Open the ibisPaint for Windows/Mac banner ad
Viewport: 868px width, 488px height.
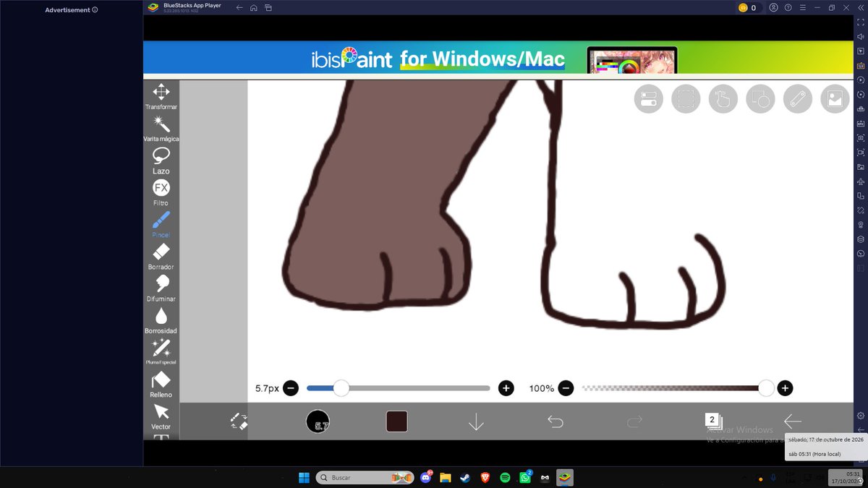498,58
